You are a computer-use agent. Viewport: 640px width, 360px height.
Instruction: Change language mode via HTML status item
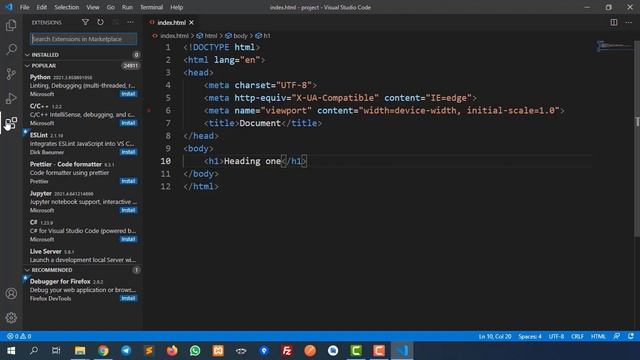(598, 336)
